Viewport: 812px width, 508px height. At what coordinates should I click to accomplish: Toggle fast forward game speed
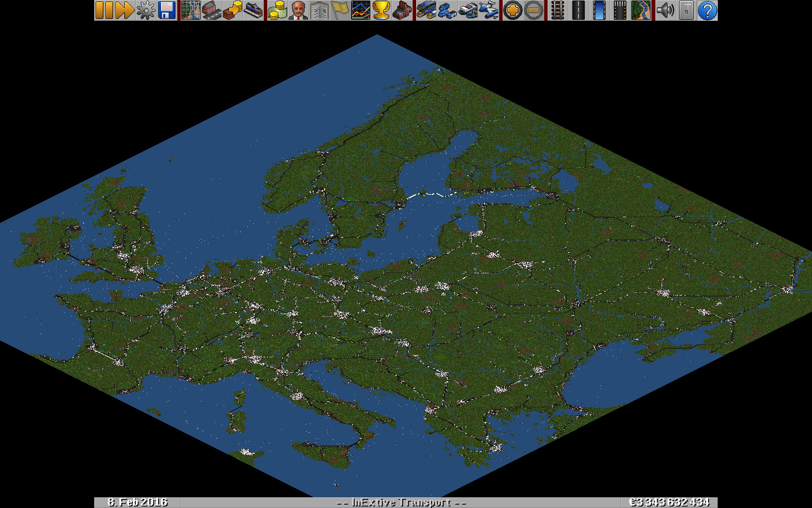pyautogui.click(x=125, y=10)
